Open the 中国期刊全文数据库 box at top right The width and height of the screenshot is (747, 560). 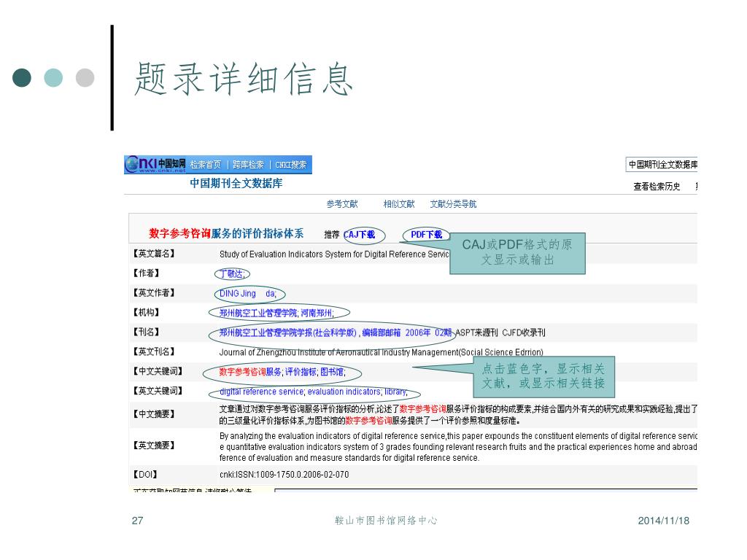661,164
